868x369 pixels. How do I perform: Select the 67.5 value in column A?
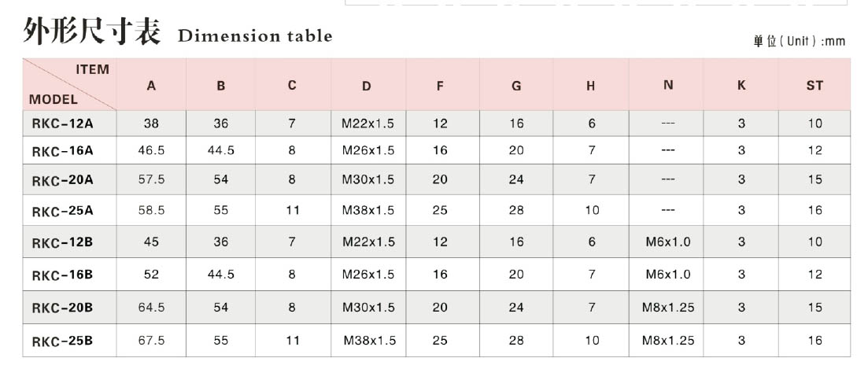152,340
